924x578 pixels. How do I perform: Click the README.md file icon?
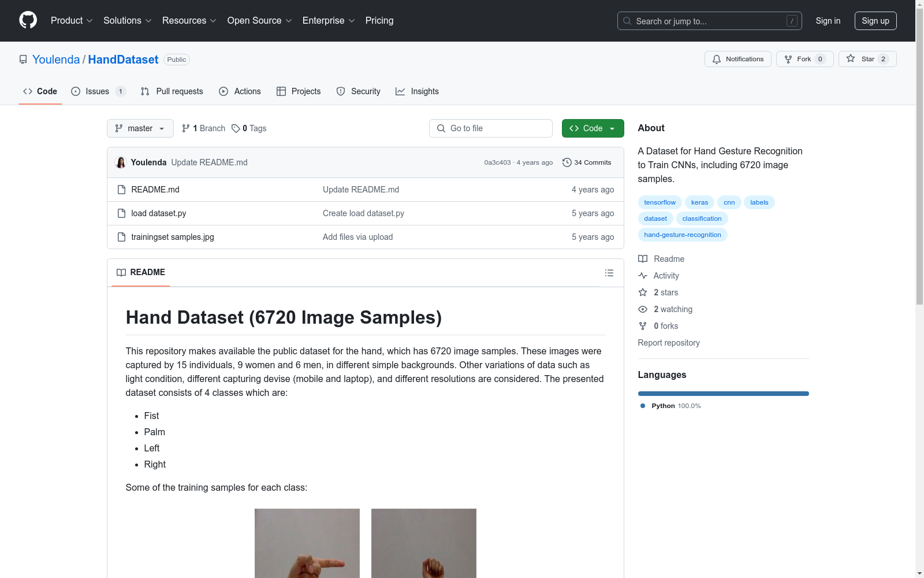point(121,190)
